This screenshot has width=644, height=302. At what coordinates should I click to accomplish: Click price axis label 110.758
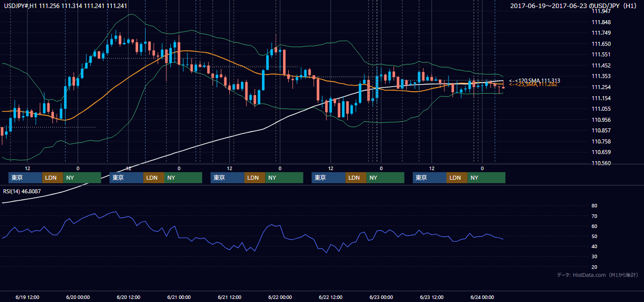[x=601, y=141]
